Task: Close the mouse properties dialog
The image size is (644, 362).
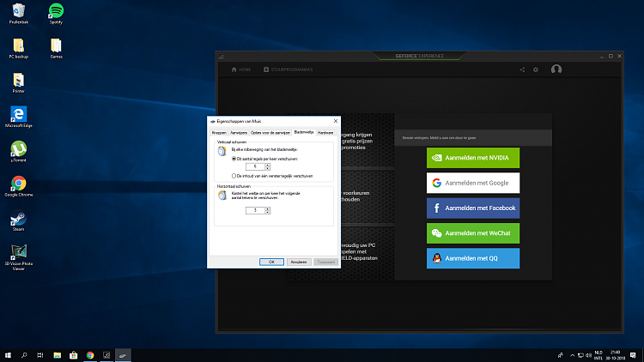Action: coord(336,121)
